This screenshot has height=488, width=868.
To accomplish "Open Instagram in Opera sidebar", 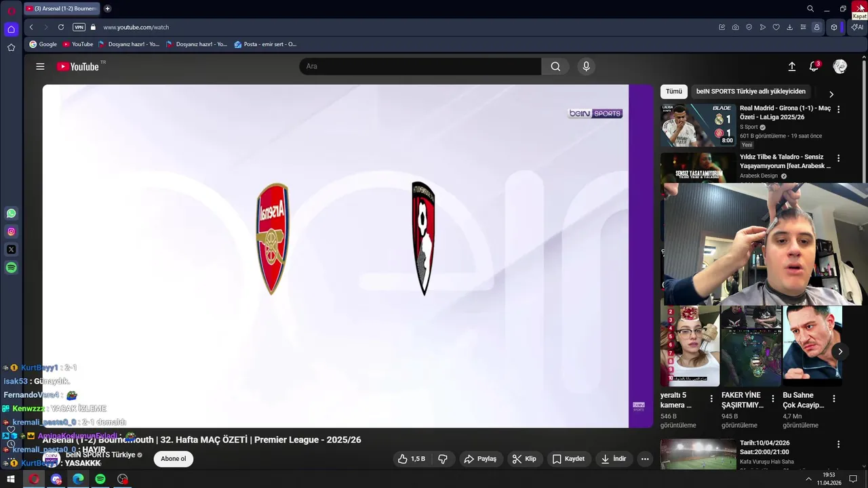I will [11, 232].
